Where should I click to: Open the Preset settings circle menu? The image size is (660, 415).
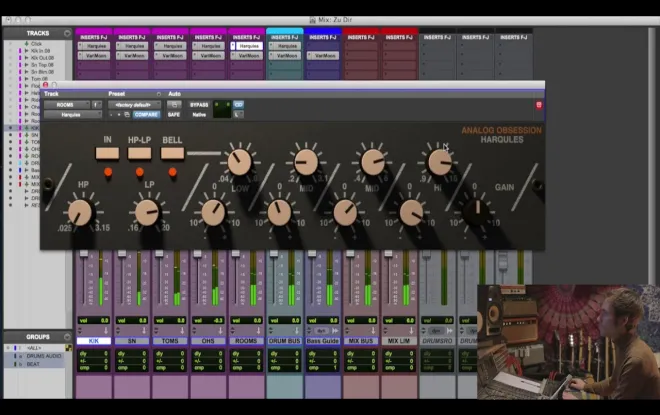coord(159,94)
